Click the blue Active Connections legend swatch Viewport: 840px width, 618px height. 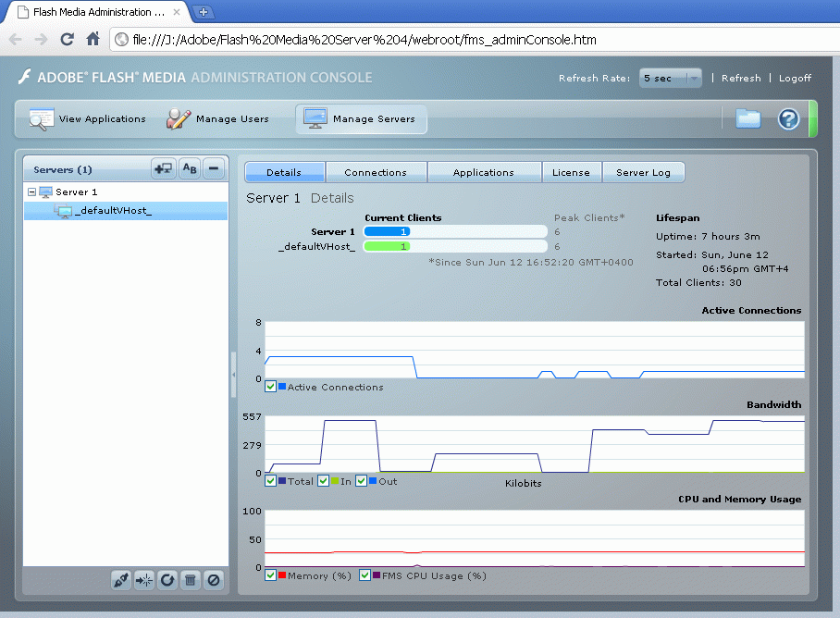pos(282,386)
